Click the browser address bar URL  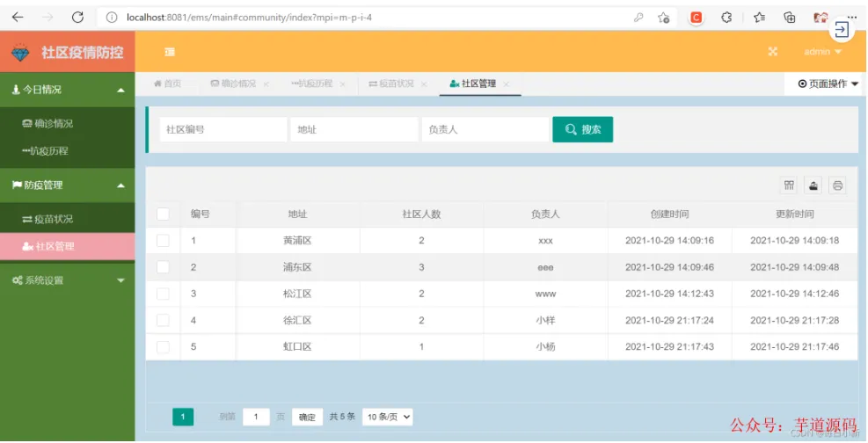(x=249, y=18)
